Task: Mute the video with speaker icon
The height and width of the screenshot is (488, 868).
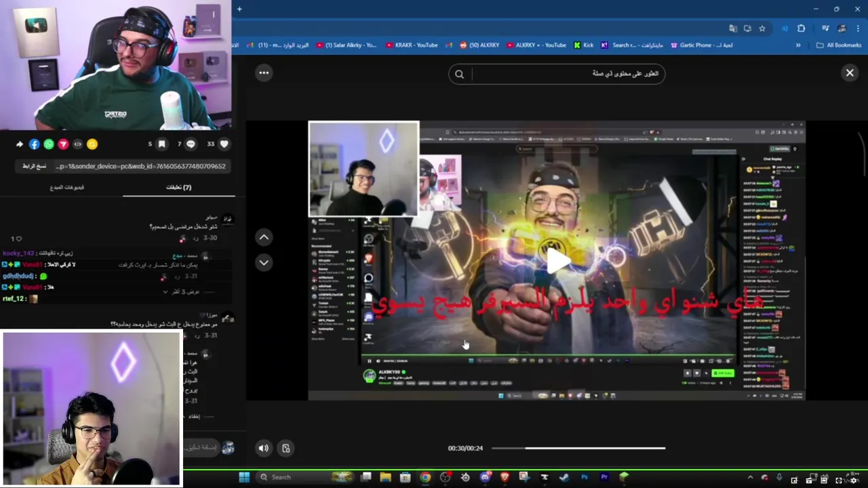Action: point(264,448)
